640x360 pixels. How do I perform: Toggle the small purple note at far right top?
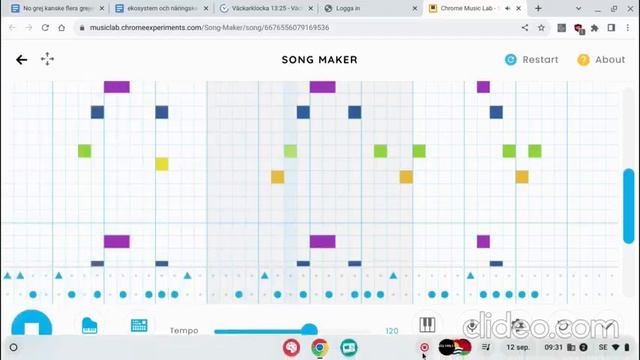pos(483,87)
